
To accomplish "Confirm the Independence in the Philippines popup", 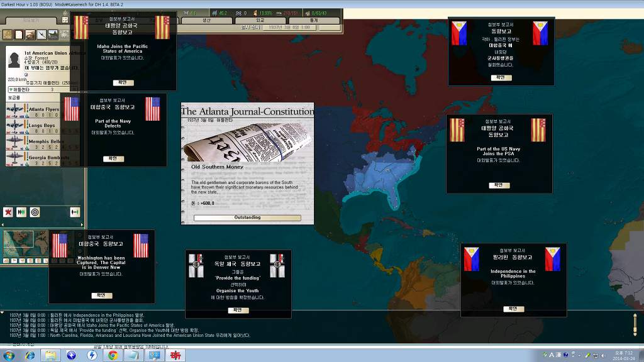I will [x=513, y=308].
